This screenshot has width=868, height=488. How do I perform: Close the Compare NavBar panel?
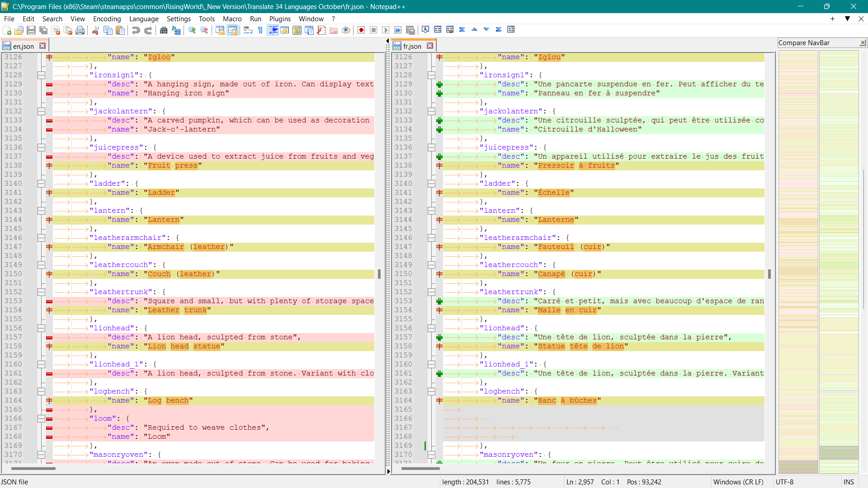[x=863, y=42]
